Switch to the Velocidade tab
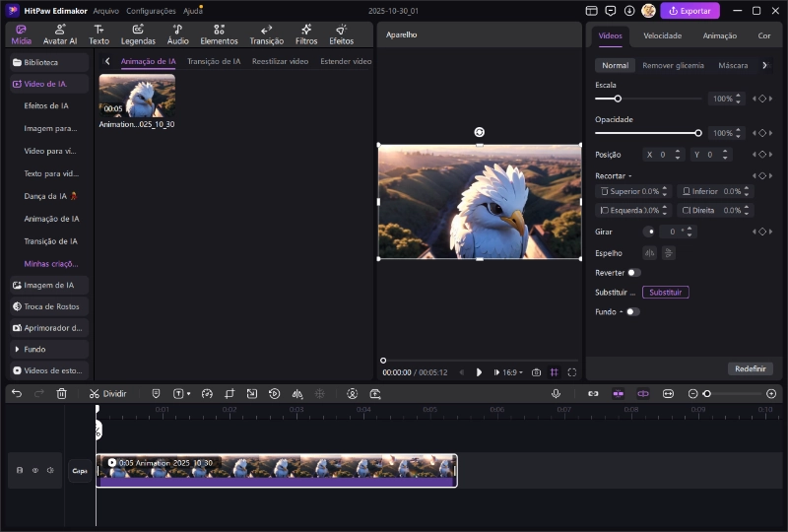Viewport: 788px width, 532px height. click(x=662, y=35)
